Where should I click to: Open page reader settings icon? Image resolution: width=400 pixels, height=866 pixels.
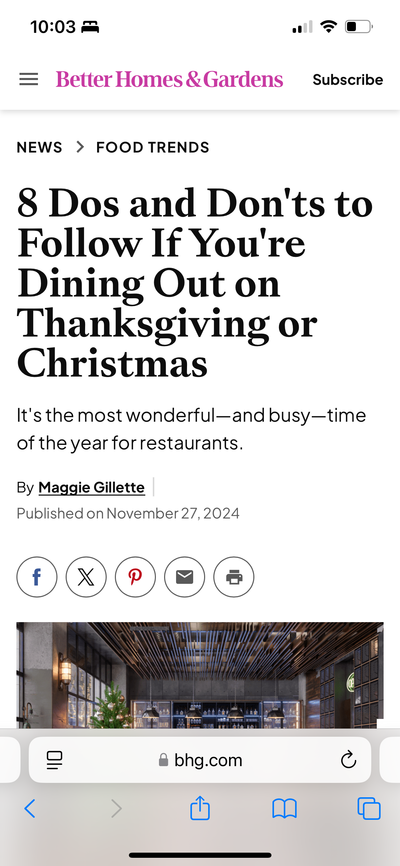point(54,761)
